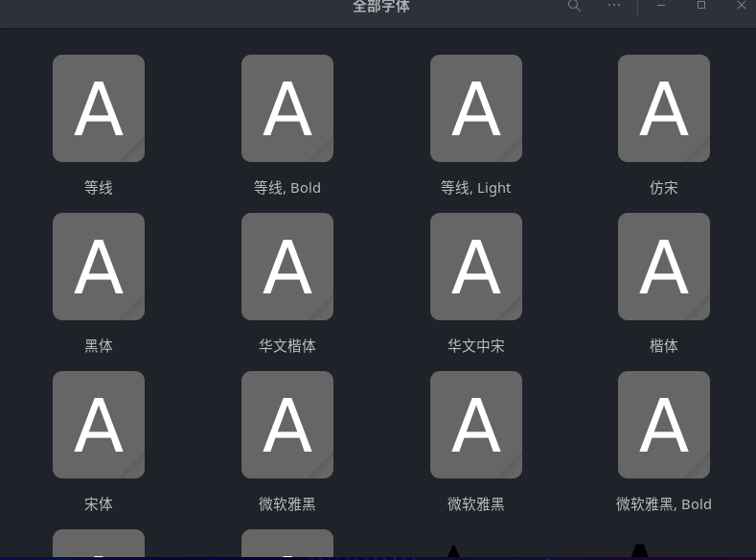Image resolution: width=756 pixels, height=560 pixels.
Task: Click the 宋体 font name text
Action: (x=99, y=504)
